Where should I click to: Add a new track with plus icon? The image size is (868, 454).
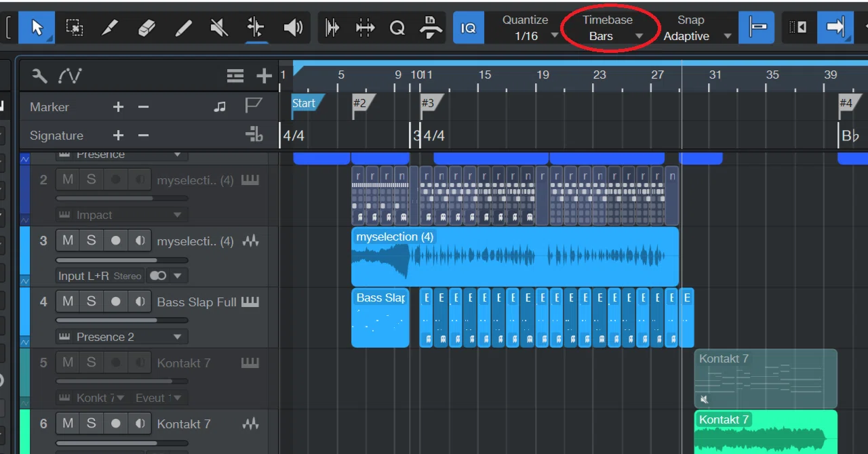[x=264, y=76]
